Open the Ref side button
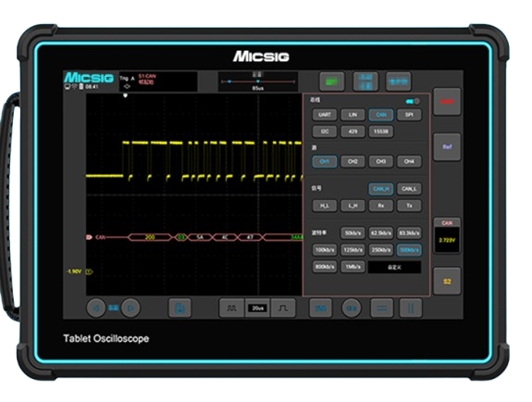 [447, 146]
